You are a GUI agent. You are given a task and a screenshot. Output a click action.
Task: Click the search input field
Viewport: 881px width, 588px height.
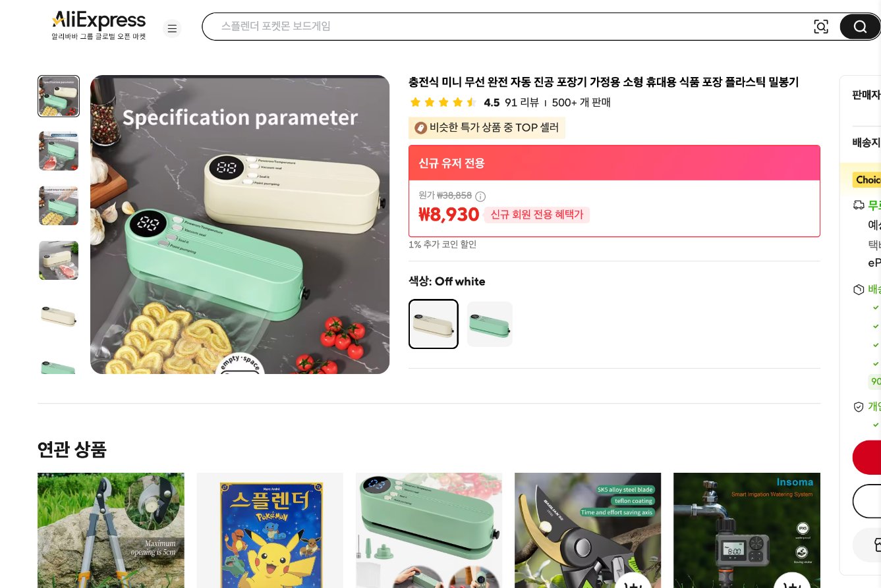(x=461, y=26)
